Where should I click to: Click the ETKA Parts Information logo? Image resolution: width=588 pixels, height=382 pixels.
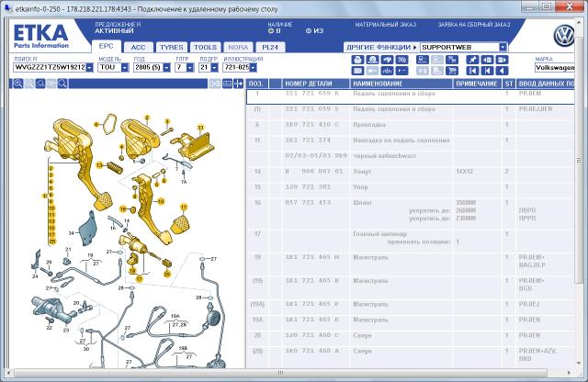(x=41, y=36)
